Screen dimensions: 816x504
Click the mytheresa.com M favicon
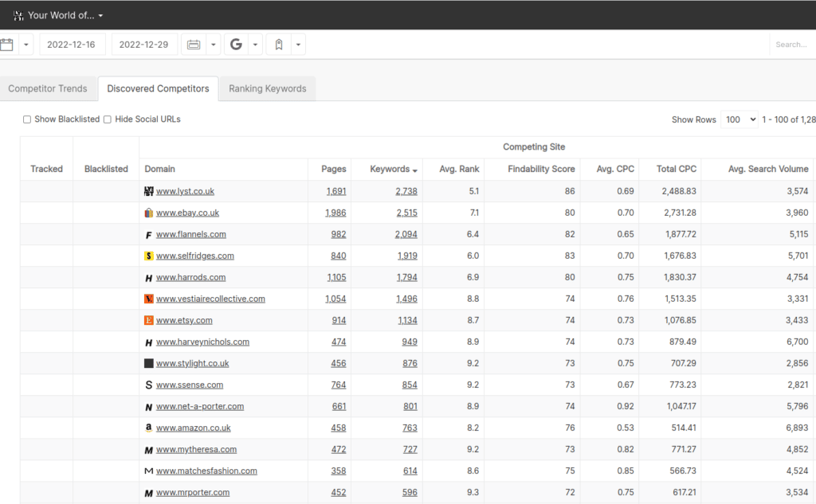149,450
